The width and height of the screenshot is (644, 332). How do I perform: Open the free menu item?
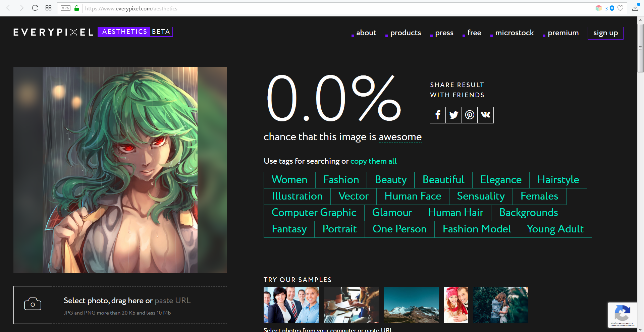(x=474, y=33)
